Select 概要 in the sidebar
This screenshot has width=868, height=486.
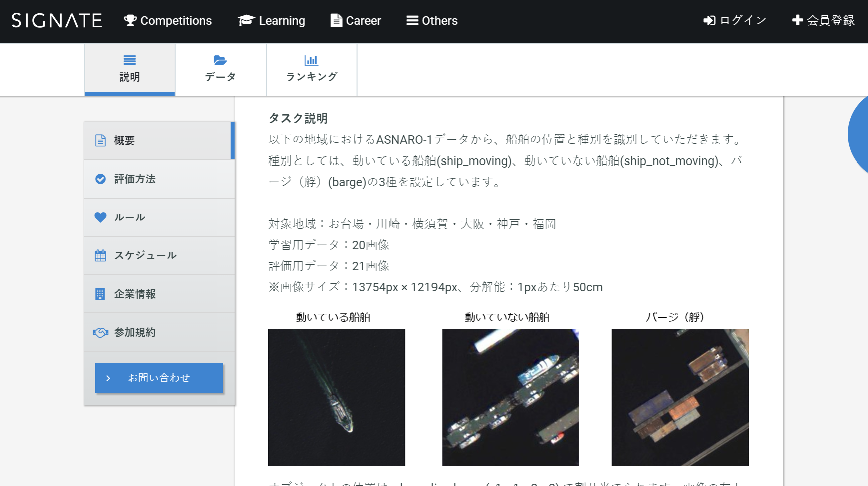(x=159, y=140)
